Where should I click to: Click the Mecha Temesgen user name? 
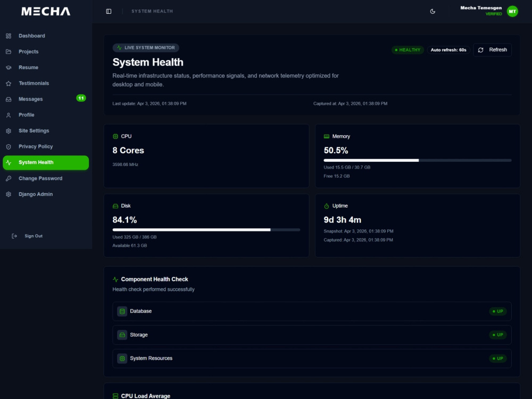[x=481, y=8]
